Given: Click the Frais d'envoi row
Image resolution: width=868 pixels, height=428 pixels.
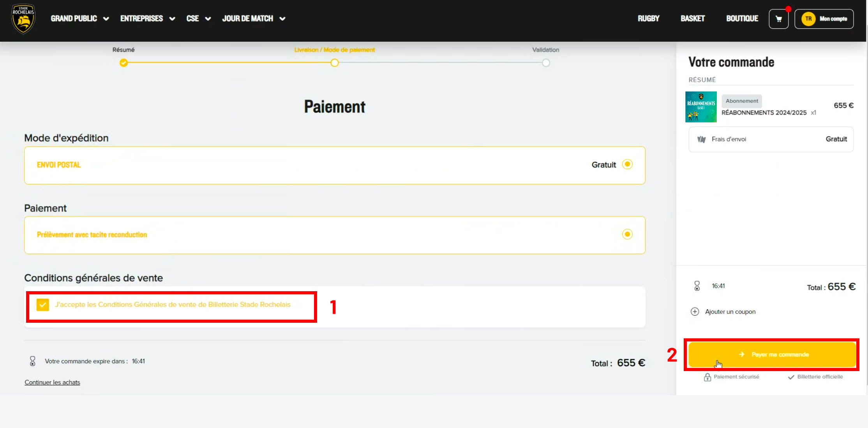Looking at the screenshot, I should click(x=771, y=139).
